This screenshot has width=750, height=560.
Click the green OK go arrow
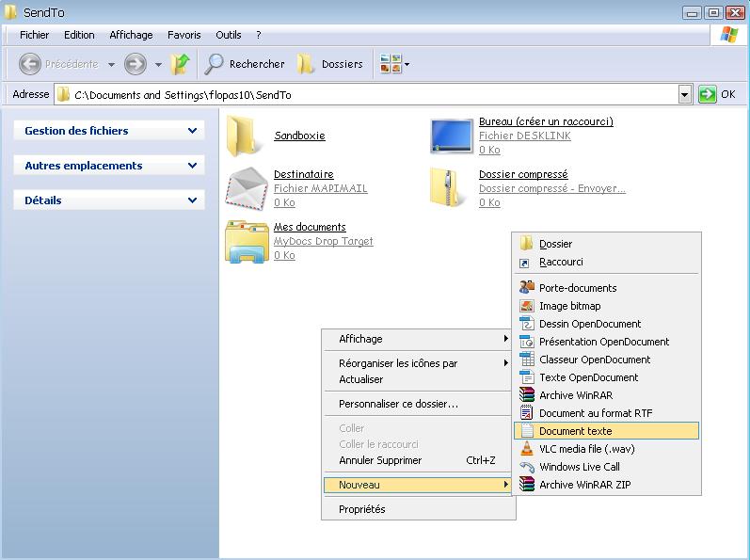(707, 94)
